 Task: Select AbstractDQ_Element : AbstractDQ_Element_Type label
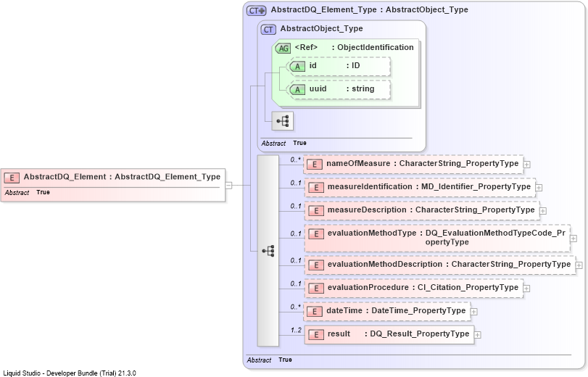[122, 177]
